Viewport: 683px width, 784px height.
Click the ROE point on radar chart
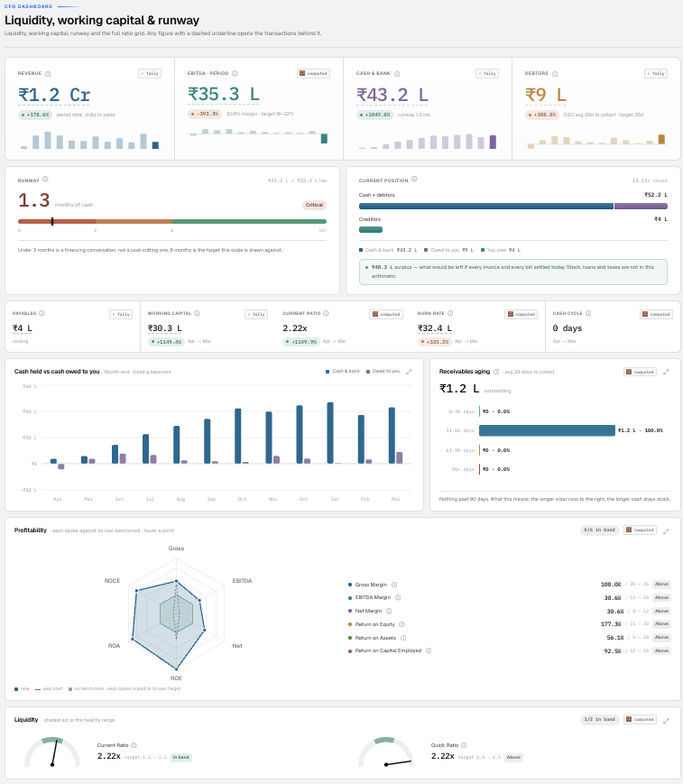[177, 669]
